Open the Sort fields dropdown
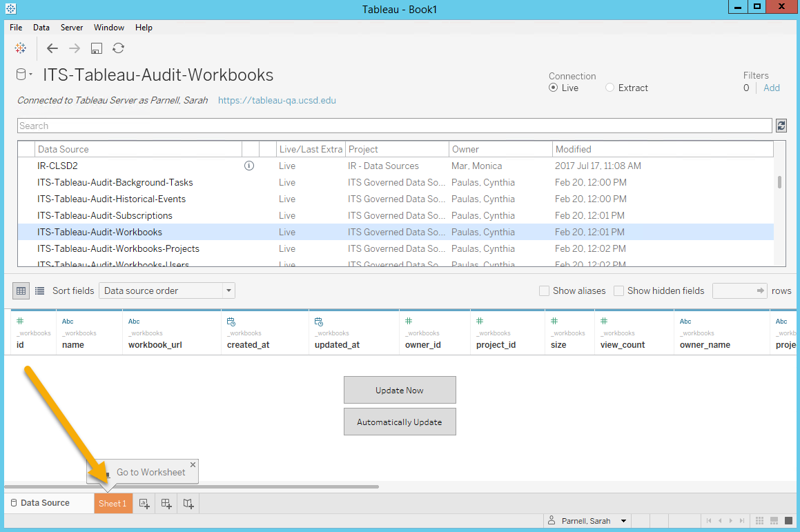The image size is (800, 532). 167,290
